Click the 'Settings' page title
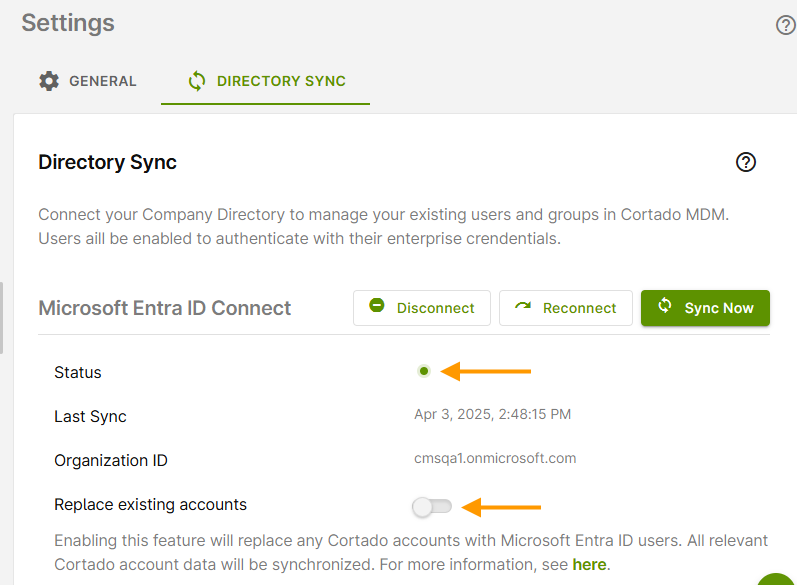The width and height of the screenshot is (797, 585). tap(68, 23)
